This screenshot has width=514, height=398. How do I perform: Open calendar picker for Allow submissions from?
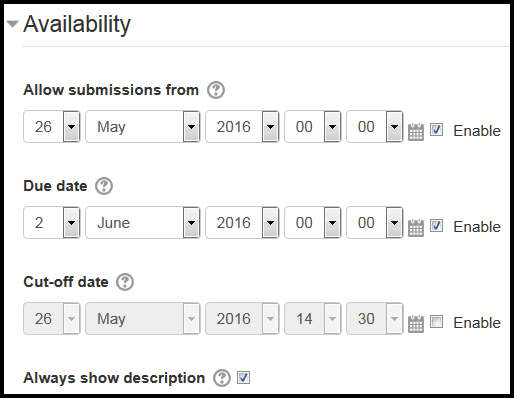tap(416, 131)
